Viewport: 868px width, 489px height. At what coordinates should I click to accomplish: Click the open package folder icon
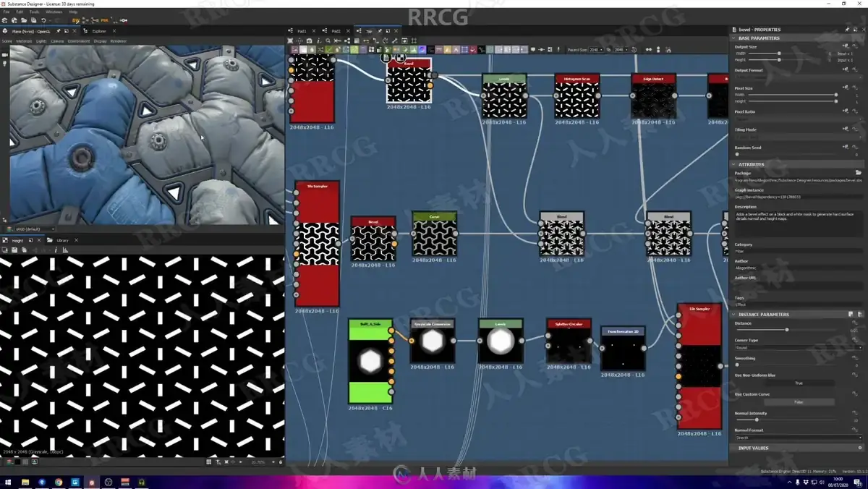click(x=858, y=173)
